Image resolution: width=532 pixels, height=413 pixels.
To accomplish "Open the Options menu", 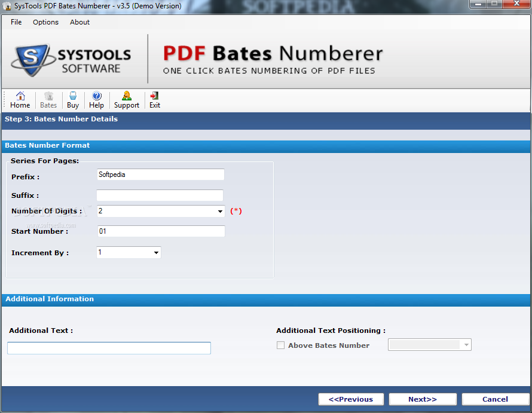I will tap(45, 22).
